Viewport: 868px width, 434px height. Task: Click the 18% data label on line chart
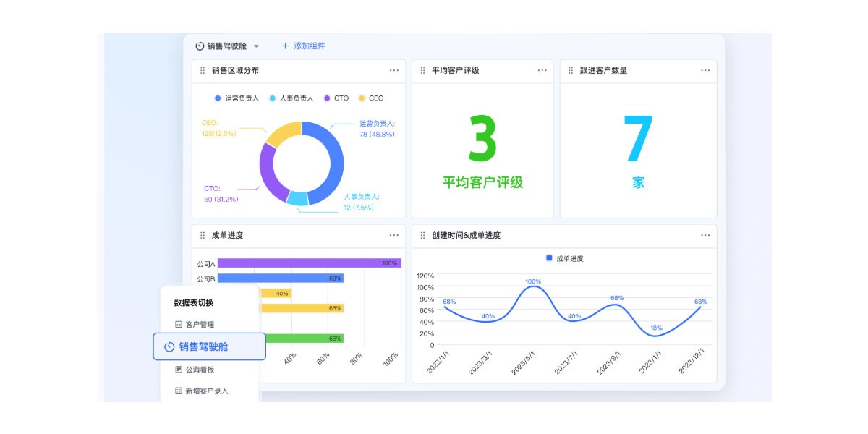(x=656, y=328)
